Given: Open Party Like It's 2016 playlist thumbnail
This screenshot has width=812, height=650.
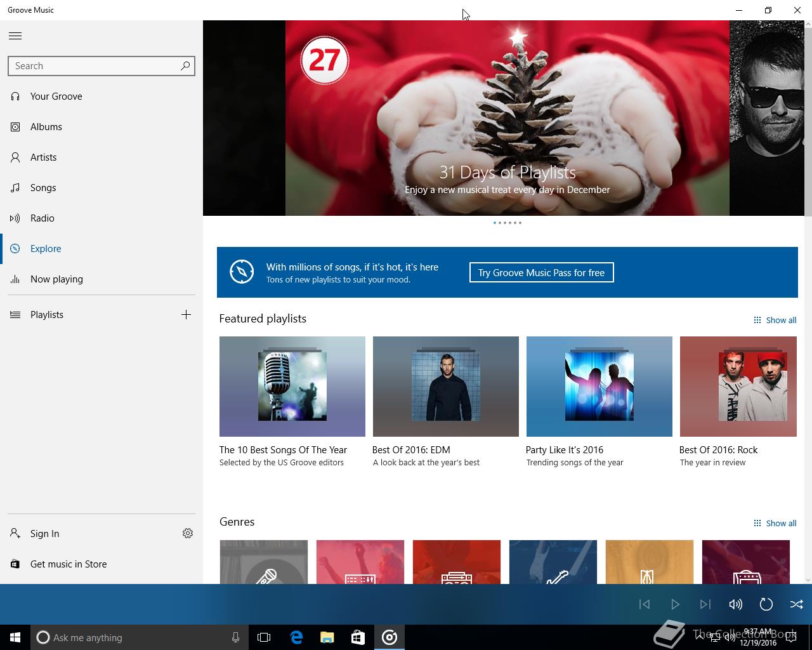Looking at the screenshot, I should (599, 387).
